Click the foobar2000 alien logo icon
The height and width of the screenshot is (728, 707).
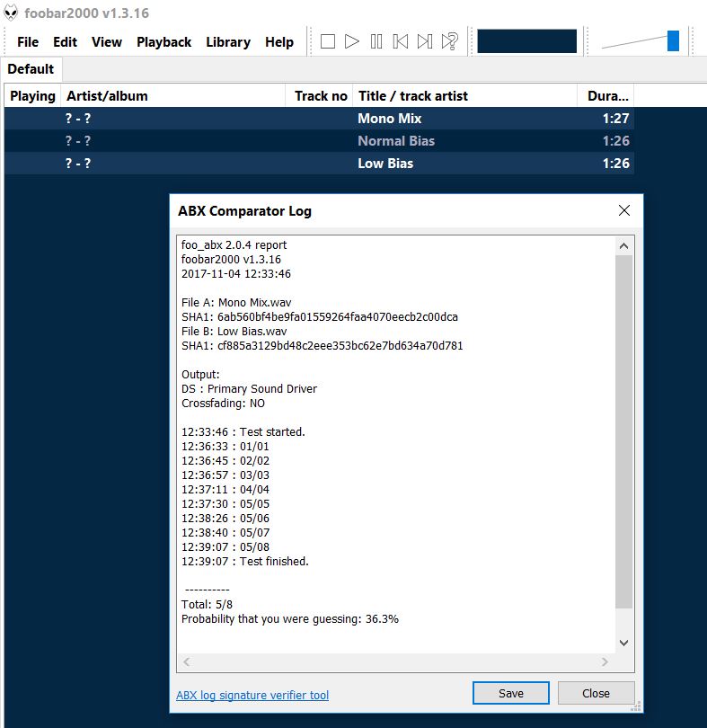[x=11, y=13]
